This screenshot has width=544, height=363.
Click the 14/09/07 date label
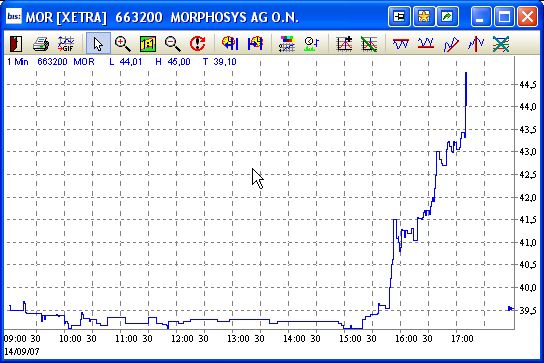[22, 352]
